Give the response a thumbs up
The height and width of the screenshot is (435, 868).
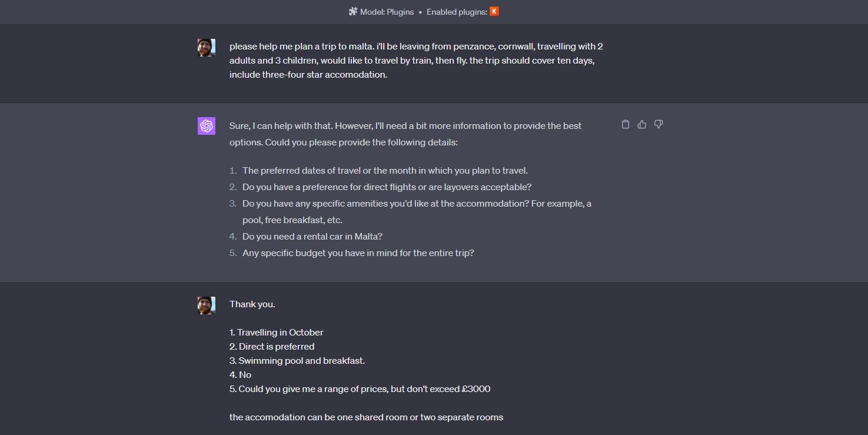(642, 124)
